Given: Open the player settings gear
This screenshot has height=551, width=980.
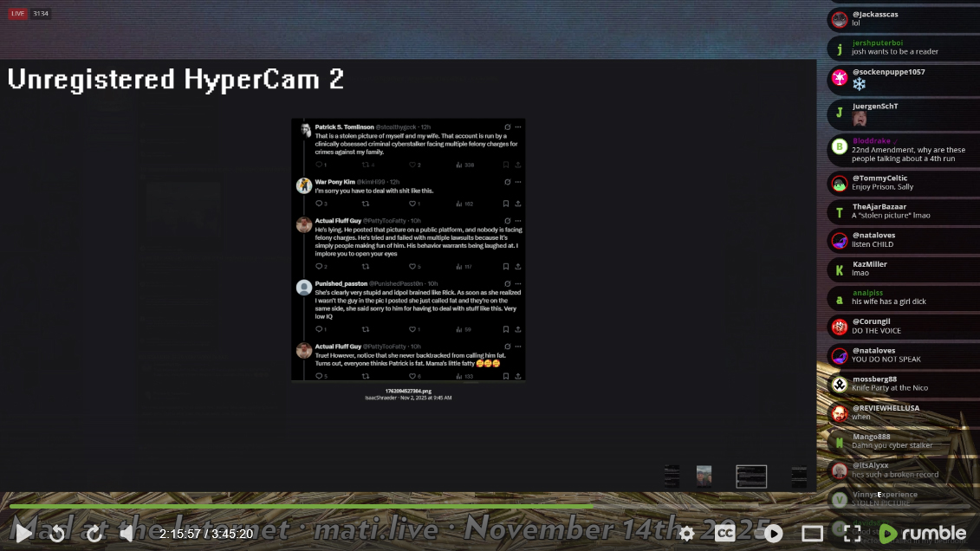Looking at the screenshot, I should [686, 533].
